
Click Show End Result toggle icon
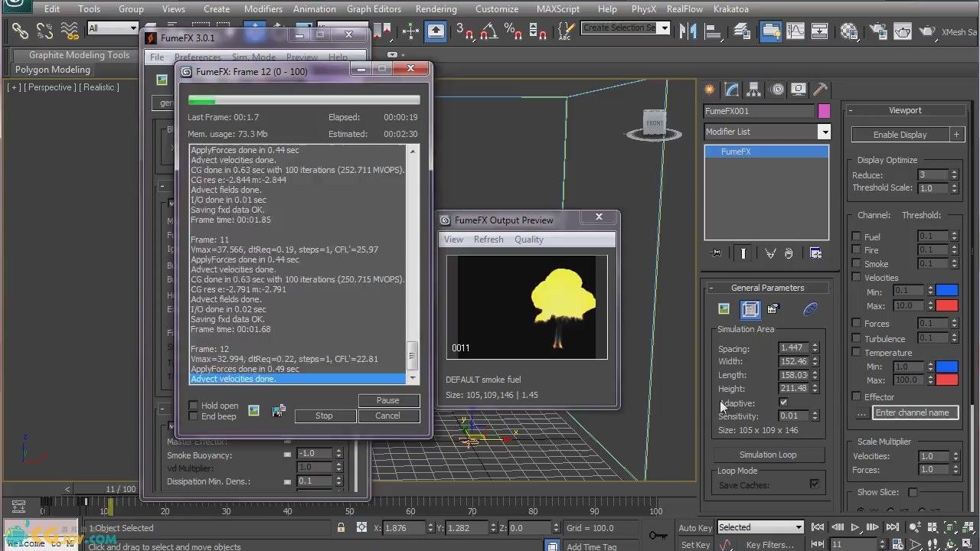743,253
